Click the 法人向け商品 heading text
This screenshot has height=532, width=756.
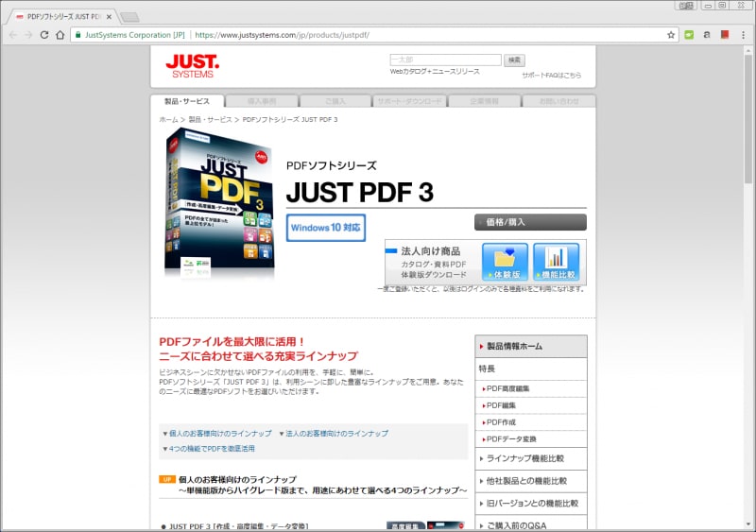click(431, 251)
